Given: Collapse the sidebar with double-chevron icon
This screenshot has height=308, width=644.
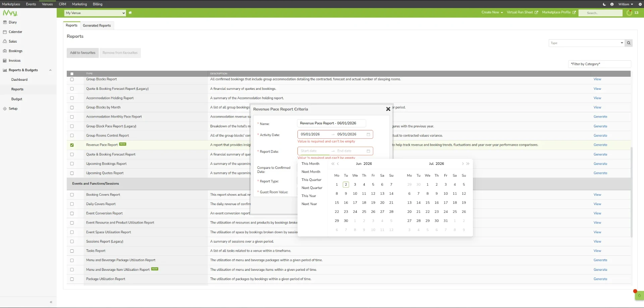Looking at the screenshot, I should point(51,302).
